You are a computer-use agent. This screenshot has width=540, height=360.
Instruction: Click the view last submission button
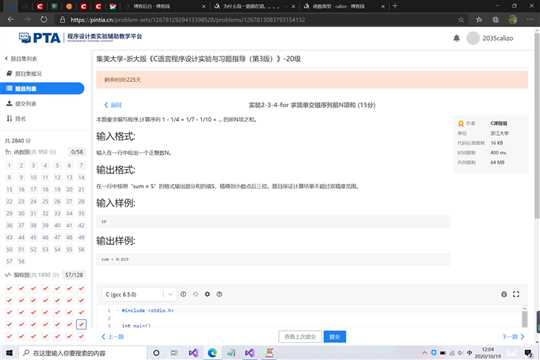click(300, 337)
